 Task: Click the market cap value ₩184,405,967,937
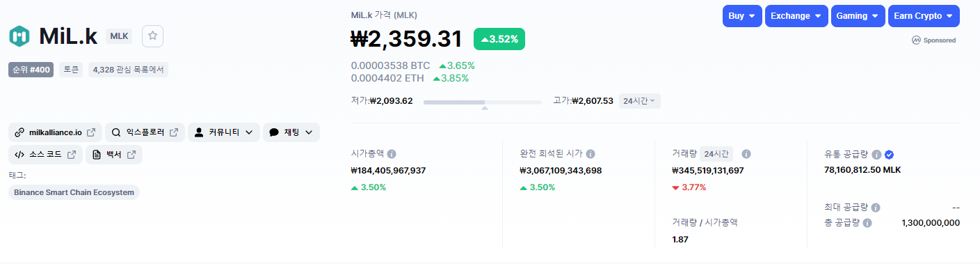coord(389,171)
